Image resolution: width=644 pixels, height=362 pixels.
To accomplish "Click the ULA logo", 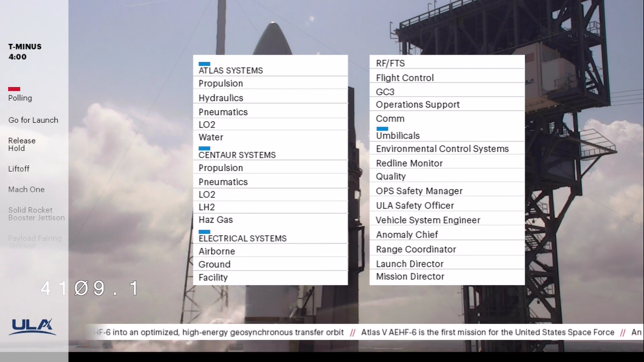I will click(32, 326).
